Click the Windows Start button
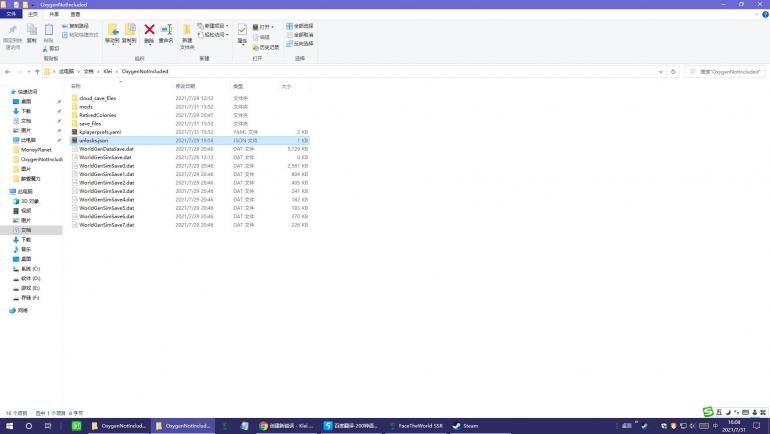The image size is (770, 434). (x=9, y=426)
